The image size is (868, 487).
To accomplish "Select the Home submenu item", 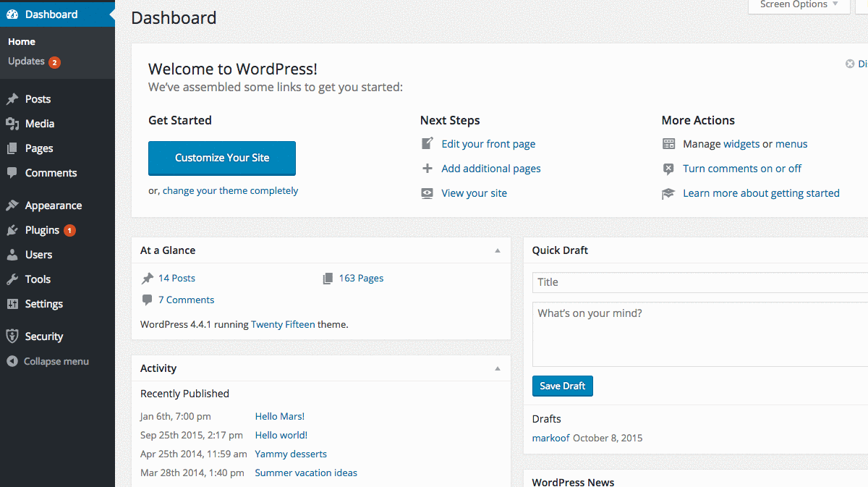I will 22,41.
